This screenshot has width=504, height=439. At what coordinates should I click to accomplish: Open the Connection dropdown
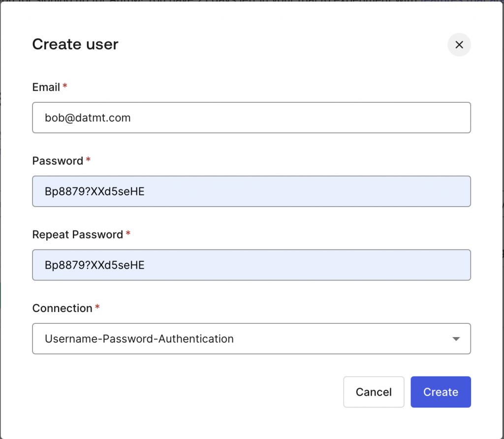(x=251, y=339)
